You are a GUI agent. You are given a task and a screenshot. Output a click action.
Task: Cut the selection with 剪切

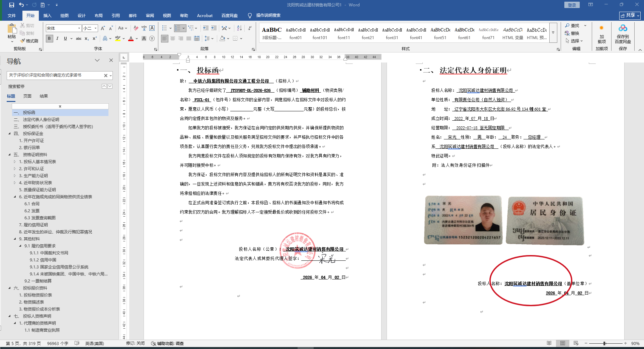point(27,25)
